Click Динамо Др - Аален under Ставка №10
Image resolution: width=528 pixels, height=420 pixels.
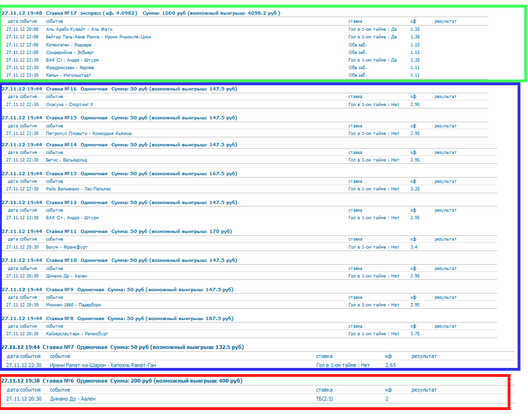(x=67, y=276)
